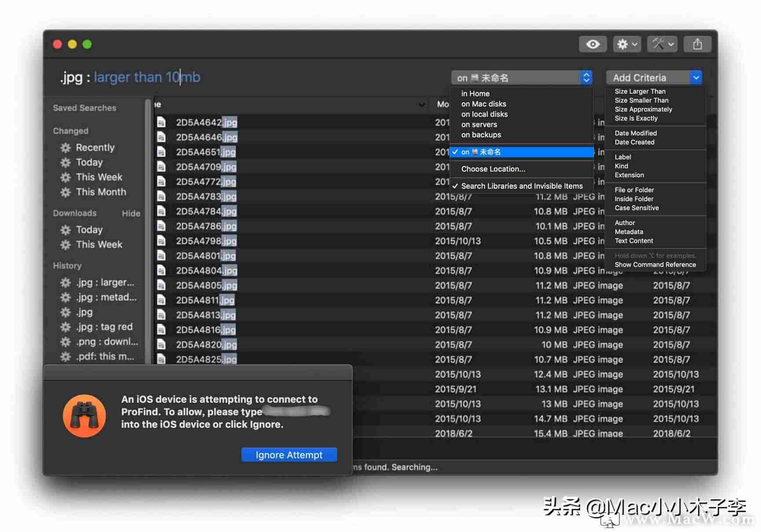Click gear icon beside history '.jpg'
The height and width of the screenshot is (532, 761).
coord(66,312)
